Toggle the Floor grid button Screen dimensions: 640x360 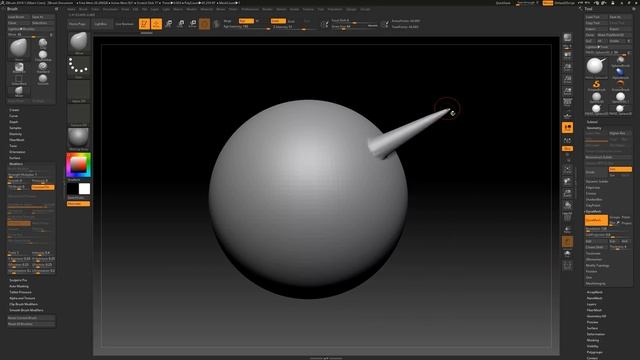[567, 116]
